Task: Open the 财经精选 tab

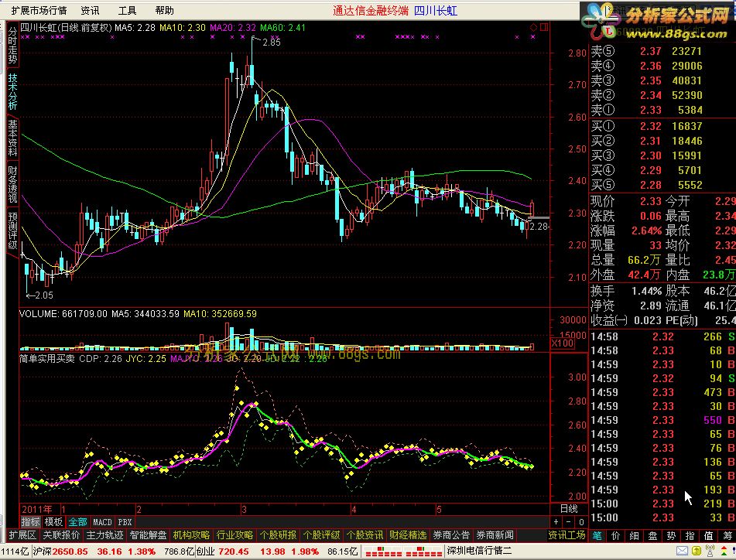Action: click(407, 534)
